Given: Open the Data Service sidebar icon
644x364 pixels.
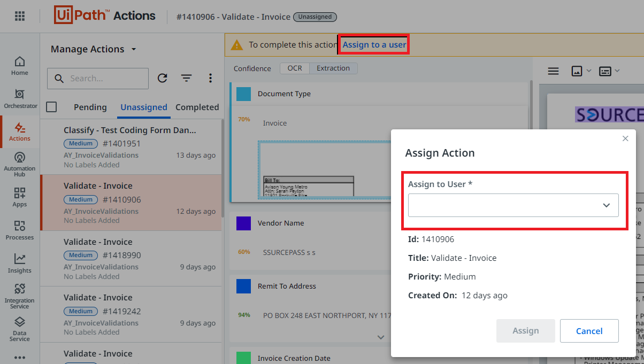Looking at the screenshot, I should [20, 329].
